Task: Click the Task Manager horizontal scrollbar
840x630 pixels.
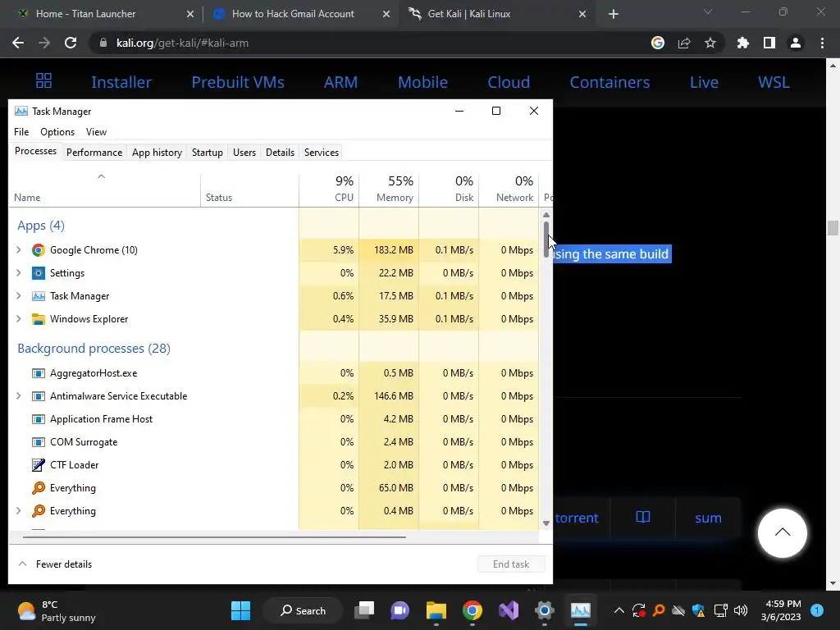Action: 214,536
